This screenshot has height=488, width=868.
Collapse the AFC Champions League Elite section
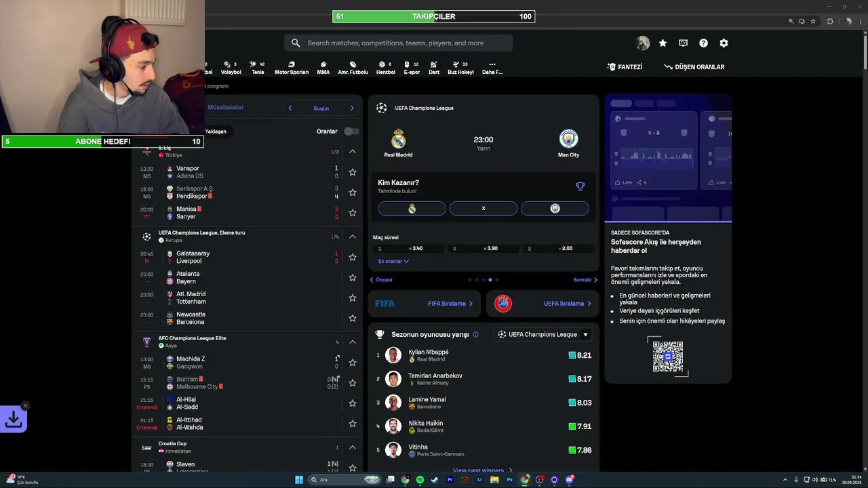point(353,342)
